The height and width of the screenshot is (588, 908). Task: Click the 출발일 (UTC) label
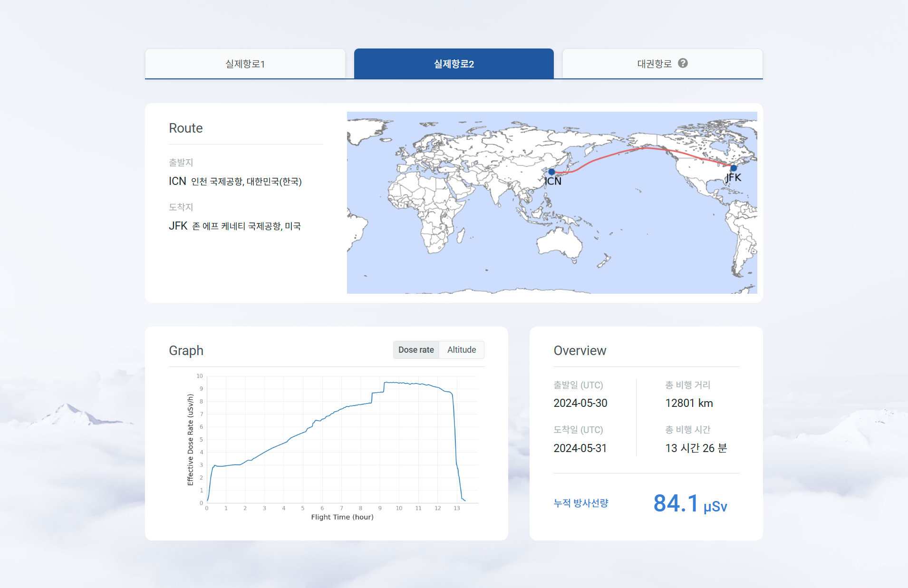(578, 385)
